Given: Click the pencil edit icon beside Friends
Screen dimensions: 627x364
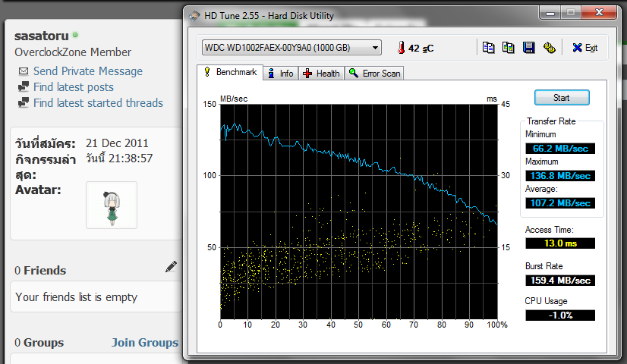Looking at the screenshot, I should pos(171,267).
